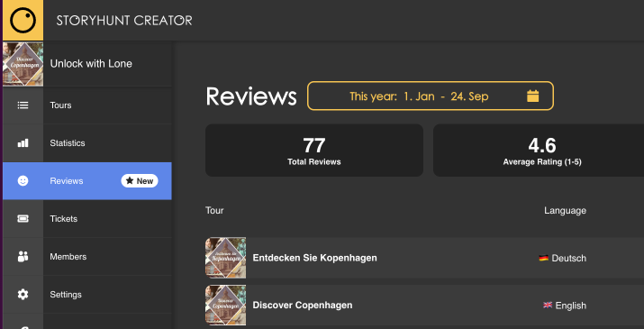Click the Tours list icon
Screen dimensions: 644x329
tap(23, 105)
